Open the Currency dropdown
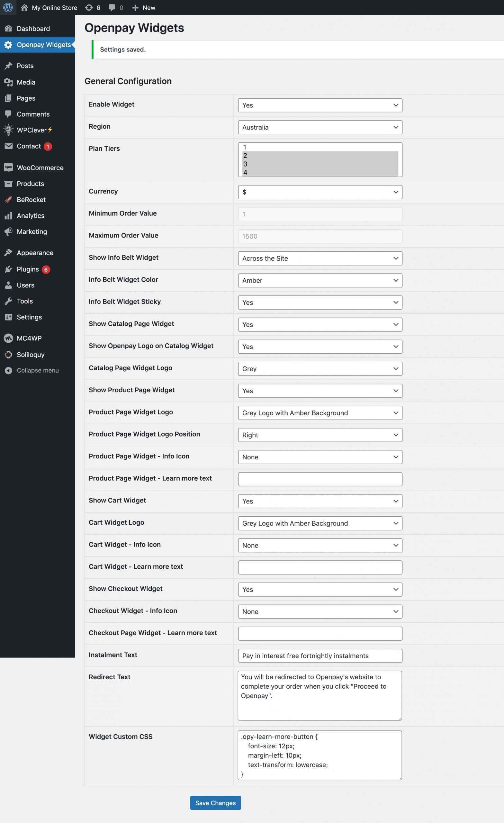Screen dimensions: 504x823 320,192
